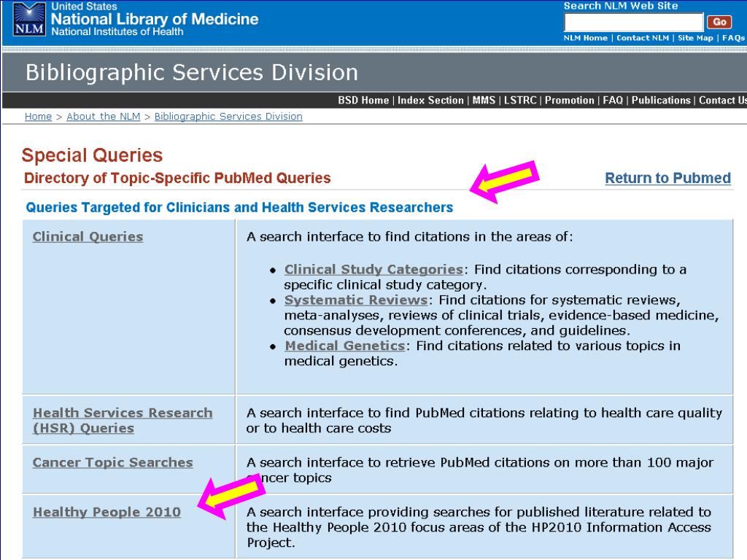Click the Bibliographic Services Division banner title

(x=192, y=72)
